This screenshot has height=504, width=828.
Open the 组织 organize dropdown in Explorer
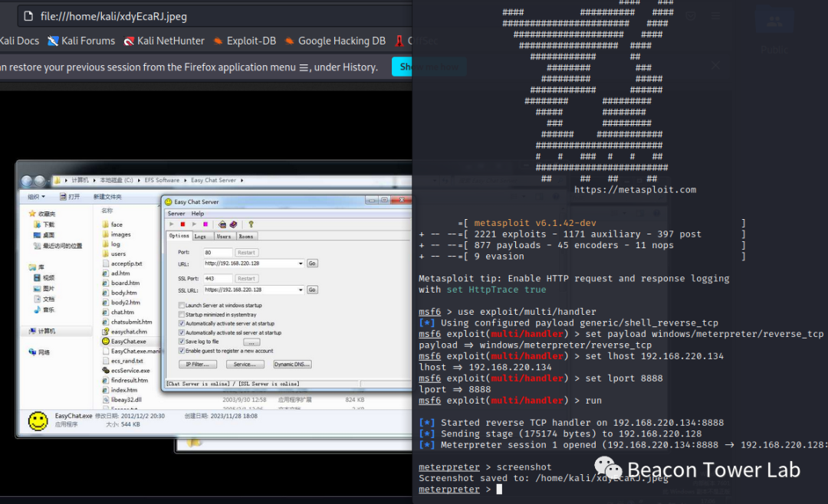(37, 197)
